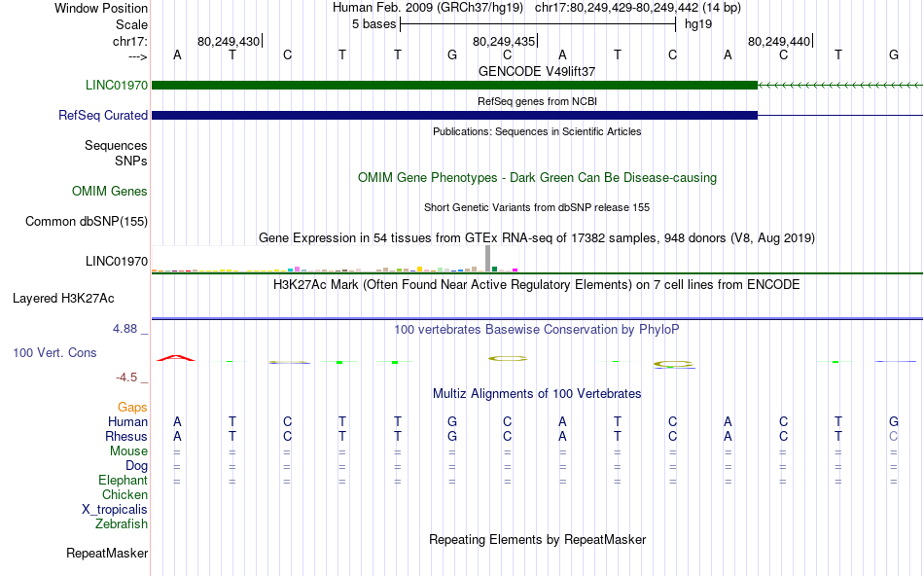
Task: Click the 80,249,440 ruler position label
Action: pyautogui.click(x=779, y=41)
